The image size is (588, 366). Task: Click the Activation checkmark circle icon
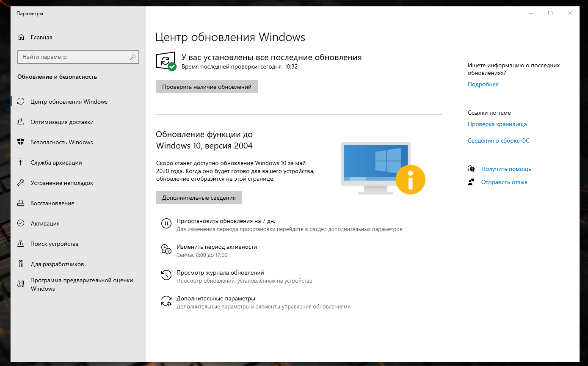coord(21,223)
